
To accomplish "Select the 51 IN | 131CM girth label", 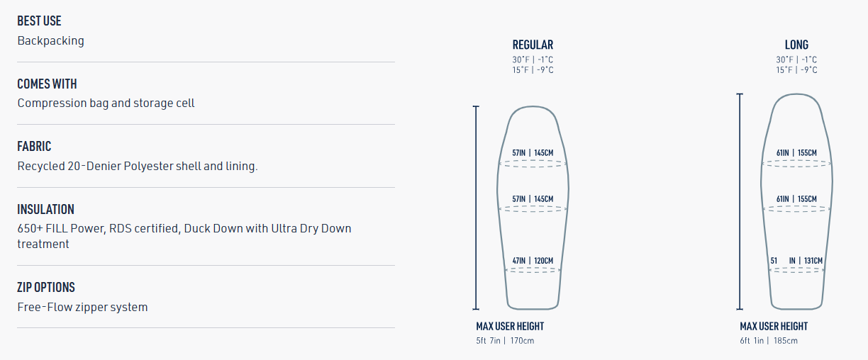I will click(x=796, y=261).
